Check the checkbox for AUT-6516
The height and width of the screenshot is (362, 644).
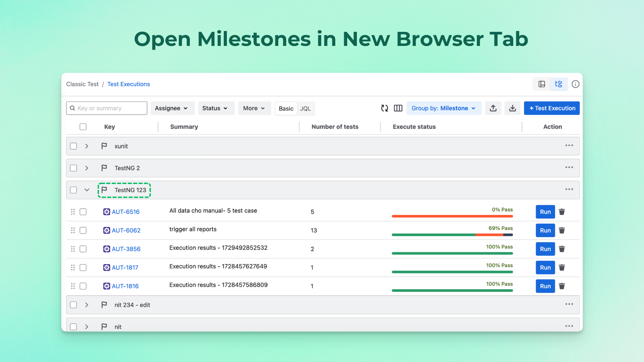[x=83, y=212]
